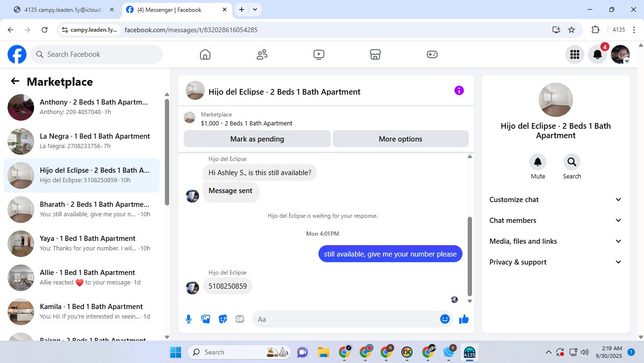
Task: Open the volume control in system tray
Action: click(585, 352)
